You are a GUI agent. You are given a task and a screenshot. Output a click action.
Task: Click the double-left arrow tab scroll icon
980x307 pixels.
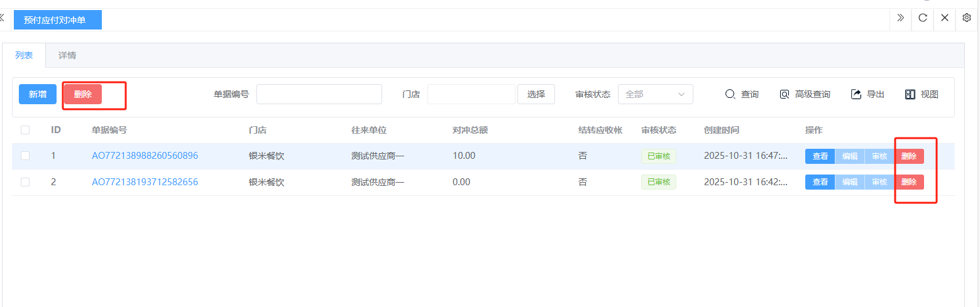2,18
